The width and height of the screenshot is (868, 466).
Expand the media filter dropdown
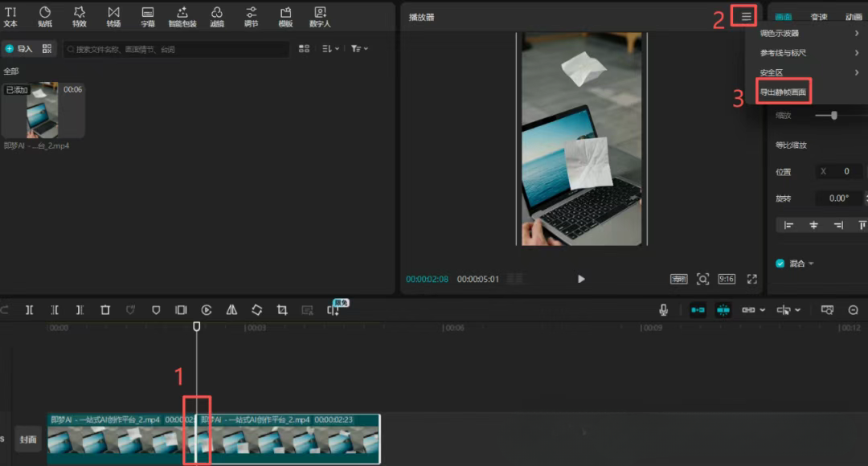coord(359,49)
